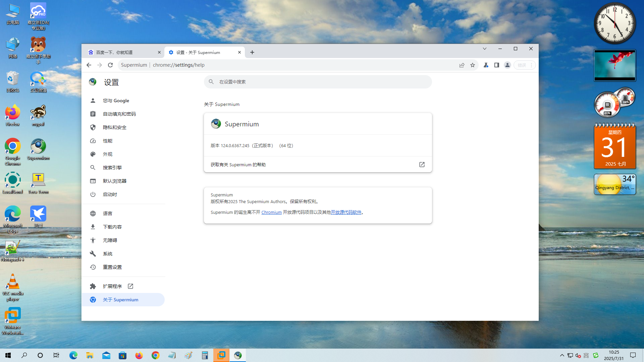Viewport: 644px width, 362px height.
Task: Open 回收站 recycle bin icon
Action: click(x=13, y=81)
